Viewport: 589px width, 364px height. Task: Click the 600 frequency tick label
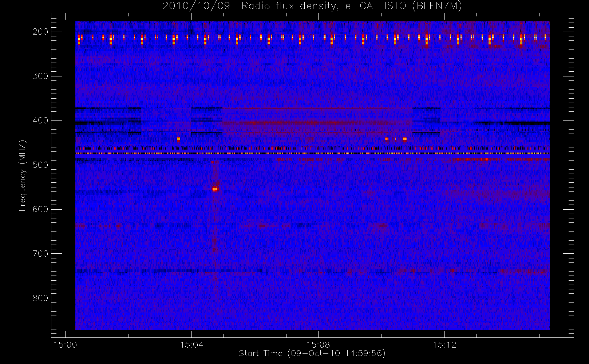pyautogui.click(x=40, y=209)
